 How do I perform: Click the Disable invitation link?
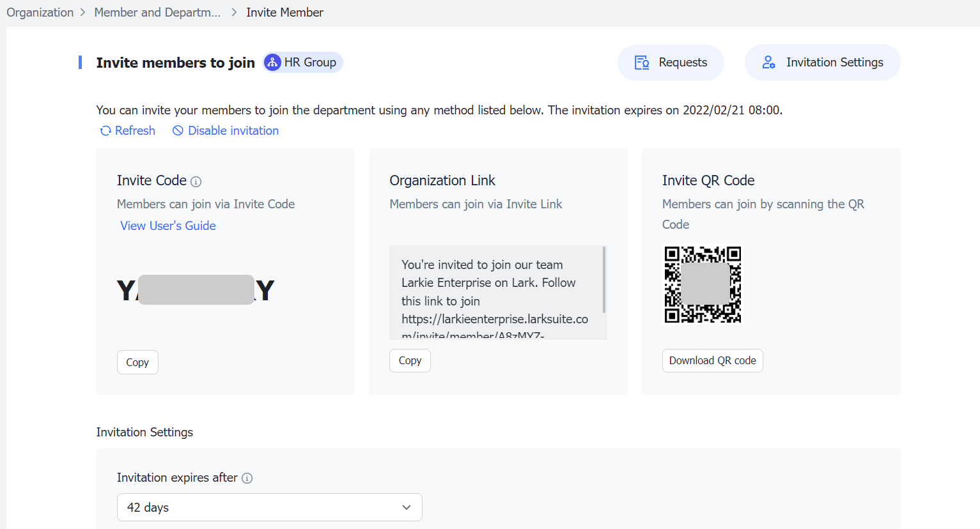pos(233,131)
